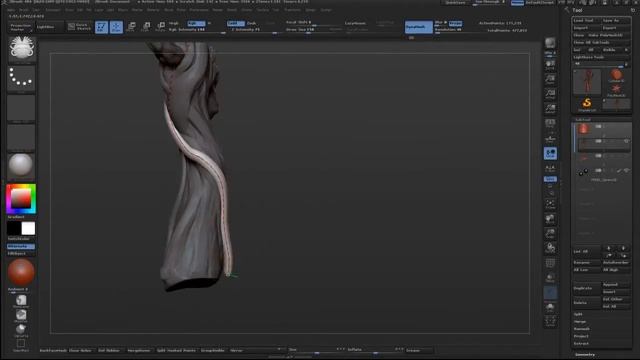Screen dimensions: 640x360
Task: Select the top red subtool row
Action: click(x=602, y=128)
